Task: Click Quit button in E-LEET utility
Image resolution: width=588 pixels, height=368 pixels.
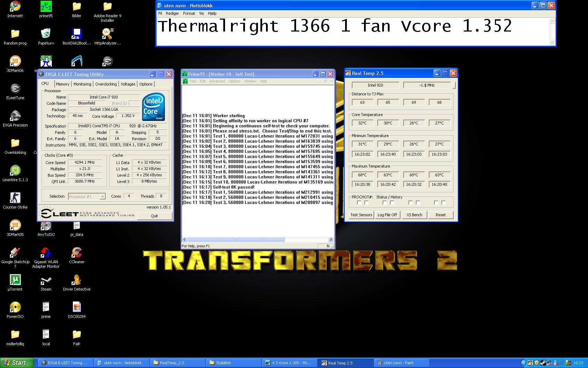Action: 154,216
